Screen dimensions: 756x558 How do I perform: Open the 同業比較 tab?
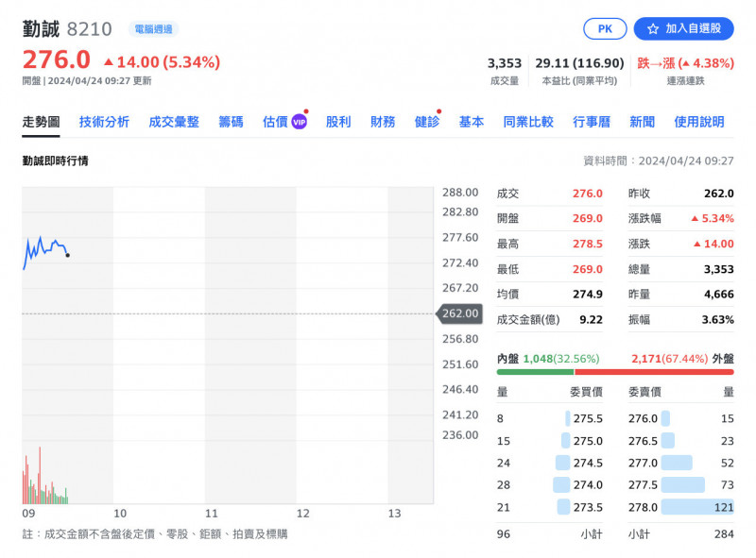tap(528, 122)
